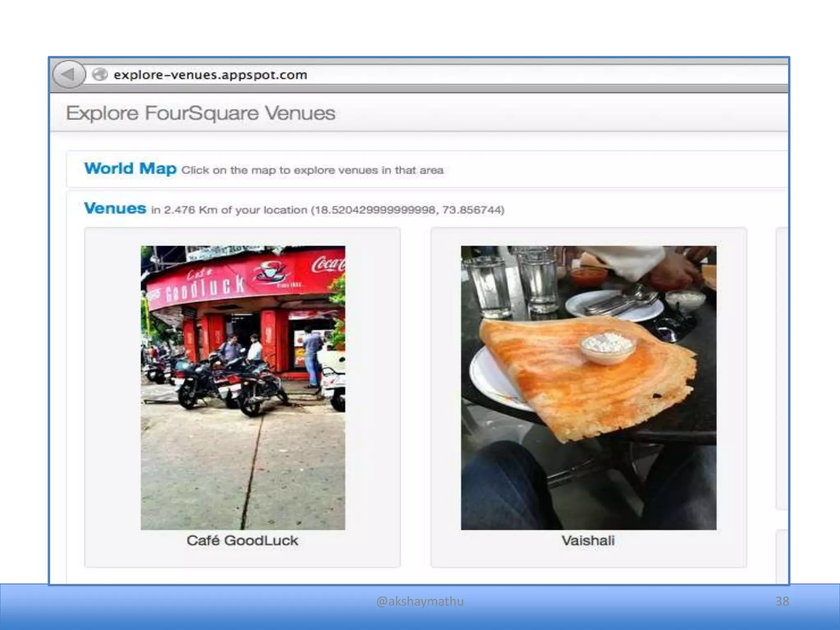The image size is (840, 630).
Task: Click the Vaishali venue name caption
Action: [x=588, y=541]
